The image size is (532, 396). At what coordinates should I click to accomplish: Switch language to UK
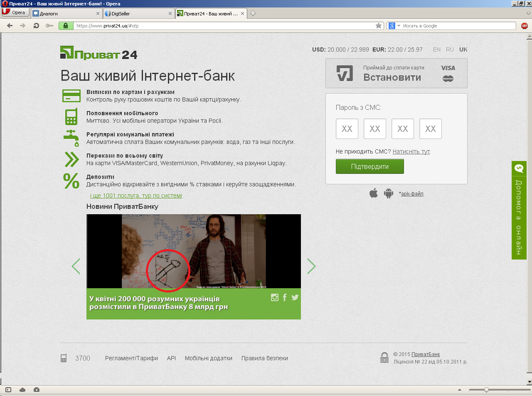(463, 49)
